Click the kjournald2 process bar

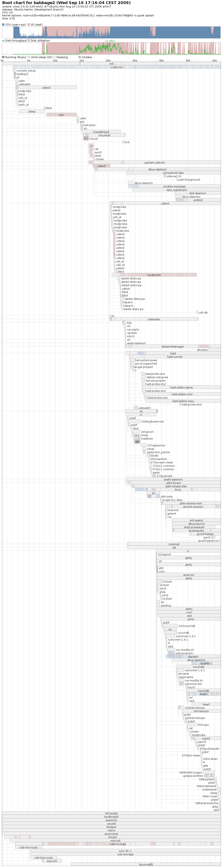point(146,864)
